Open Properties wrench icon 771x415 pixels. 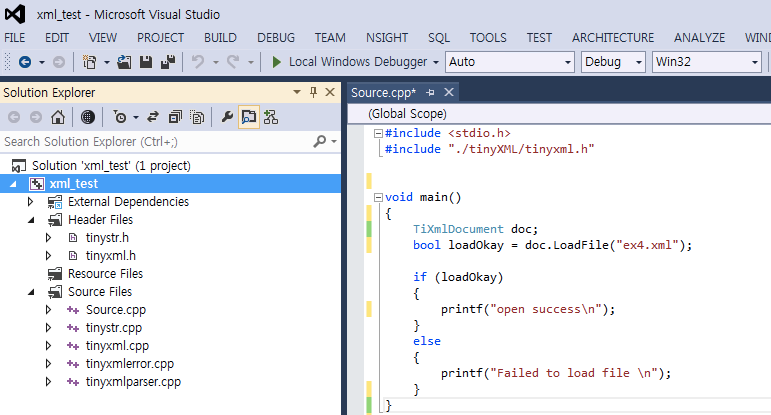227,117
